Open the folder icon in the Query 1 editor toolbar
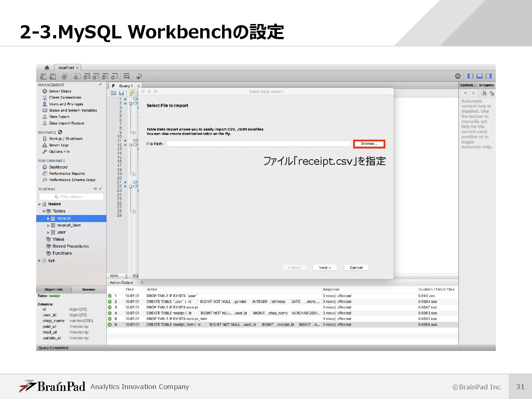 click(113, 93)
